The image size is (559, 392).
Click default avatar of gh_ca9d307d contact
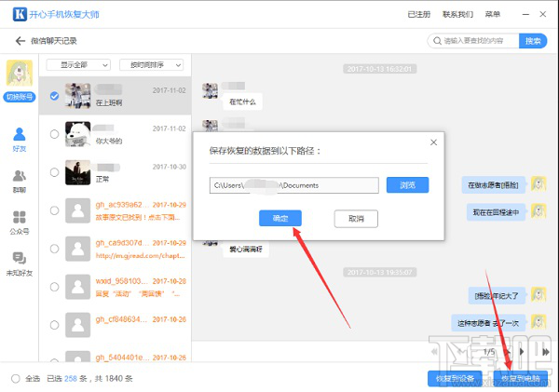(x=77, y=249)
